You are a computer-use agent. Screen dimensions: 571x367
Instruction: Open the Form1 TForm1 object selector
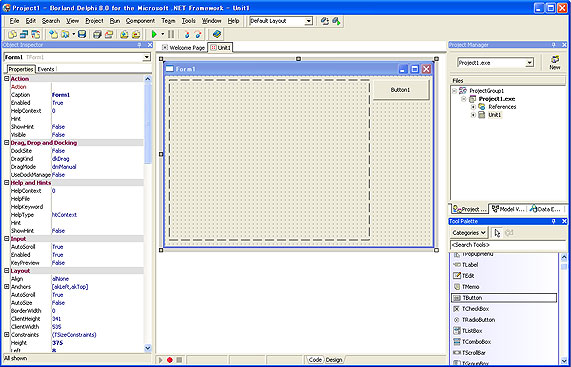(147, 57)
